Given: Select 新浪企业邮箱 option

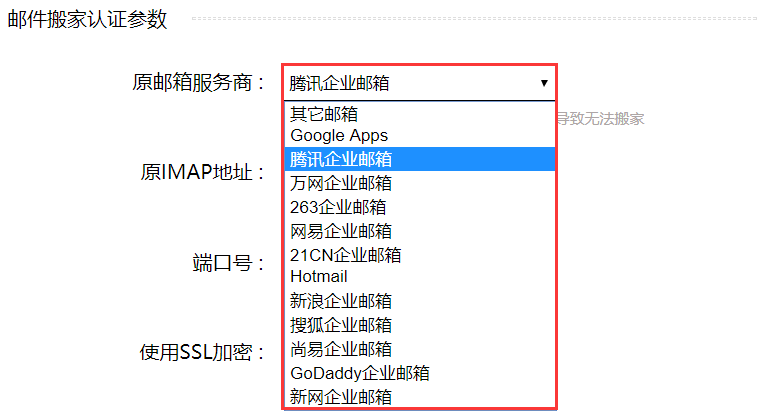Looking at the screenshot, I should coord(340,301).
